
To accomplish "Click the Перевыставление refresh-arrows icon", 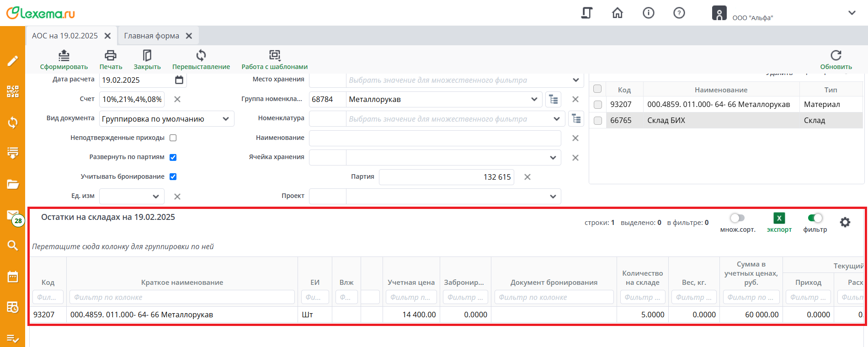I will point(201,56).
